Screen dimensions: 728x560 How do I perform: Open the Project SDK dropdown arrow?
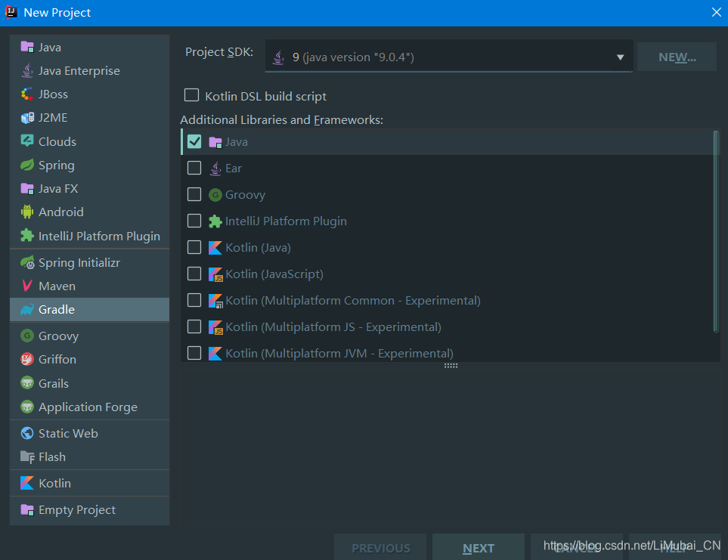(x=620, y=57)
